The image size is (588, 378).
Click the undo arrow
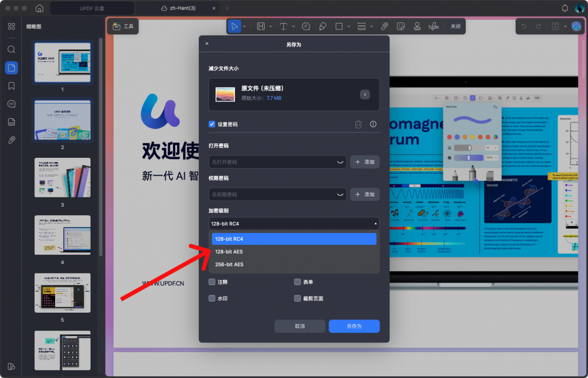pos(524,26)
